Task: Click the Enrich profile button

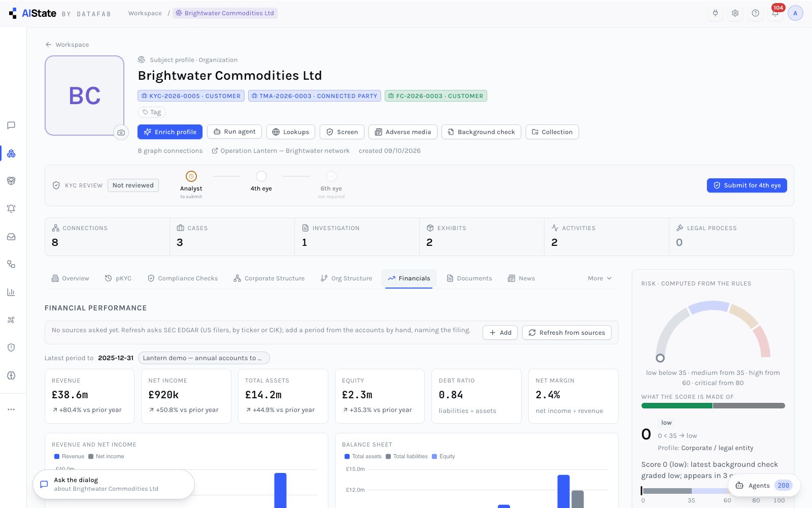Action: (170, 132)
